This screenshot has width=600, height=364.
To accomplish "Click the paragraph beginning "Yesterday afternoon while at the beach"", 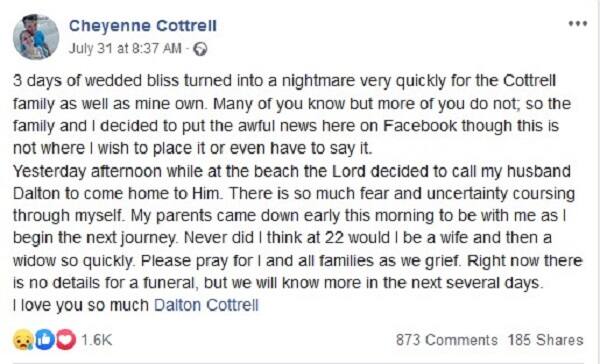I will pos(298,227).
